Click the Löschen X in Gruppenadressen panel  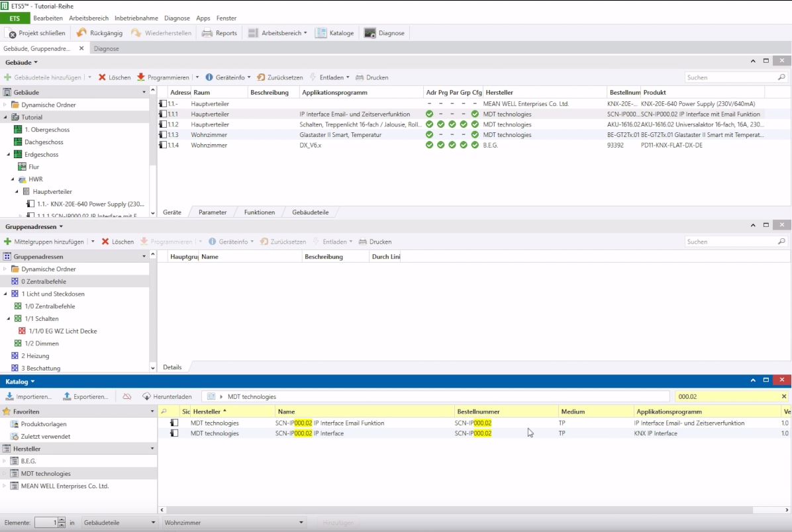click(105, 242)
